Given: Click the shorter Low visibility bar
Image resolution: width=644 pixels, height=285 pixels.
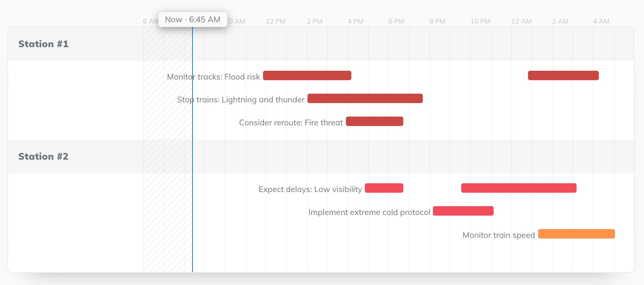Looking at the screenshot, I should [384, 188].
